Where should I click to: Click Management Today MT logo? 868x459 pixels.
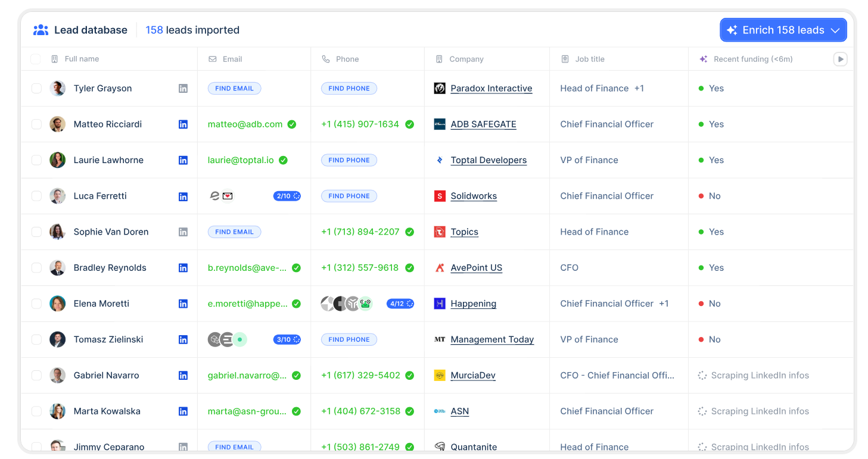pyautogui.click(x=440, y=339)
